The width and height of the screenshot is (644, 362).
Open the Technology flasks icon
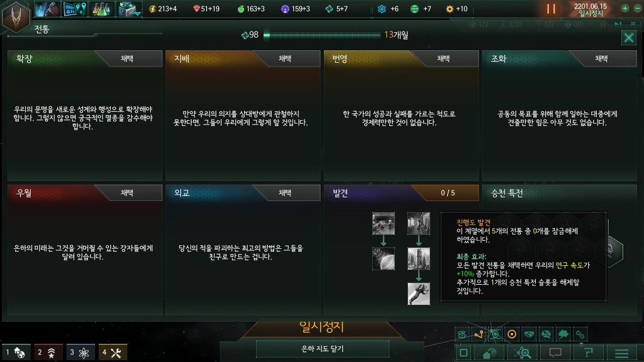(101, 9)
